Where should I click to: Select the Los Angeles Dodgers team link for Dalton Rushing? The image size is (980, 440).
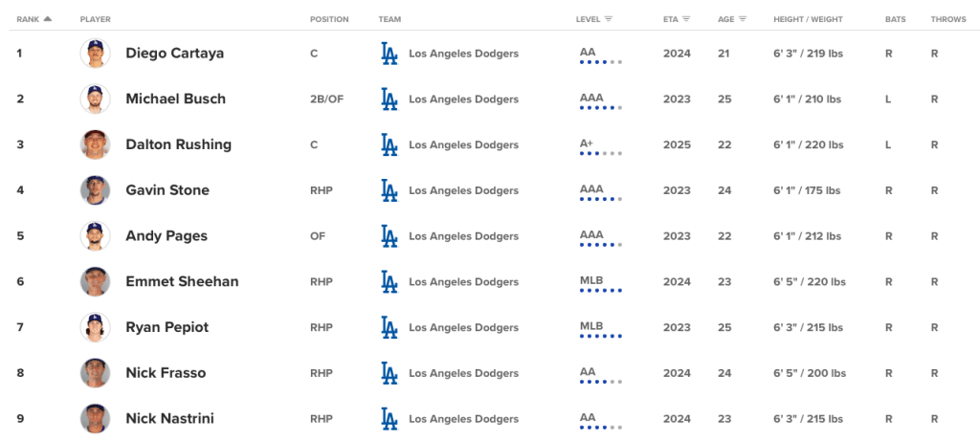click(463, 145)
